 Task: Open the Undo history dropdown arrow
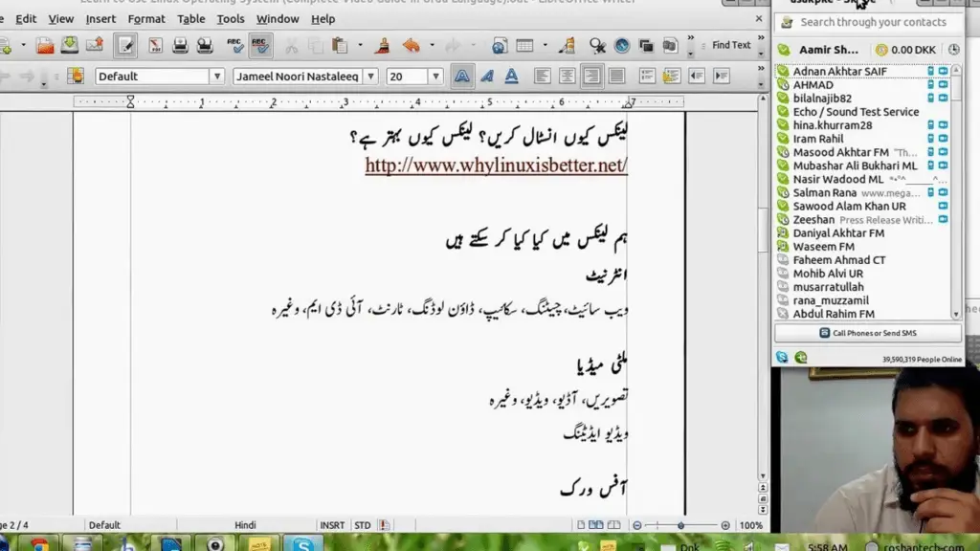(x=432, y=45)
